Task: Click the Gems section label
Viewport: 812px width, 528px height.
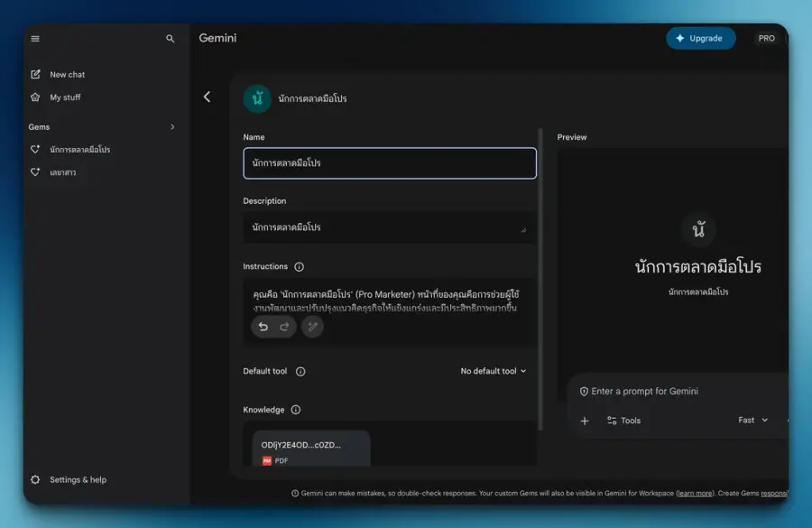Action: click(39, 127)
